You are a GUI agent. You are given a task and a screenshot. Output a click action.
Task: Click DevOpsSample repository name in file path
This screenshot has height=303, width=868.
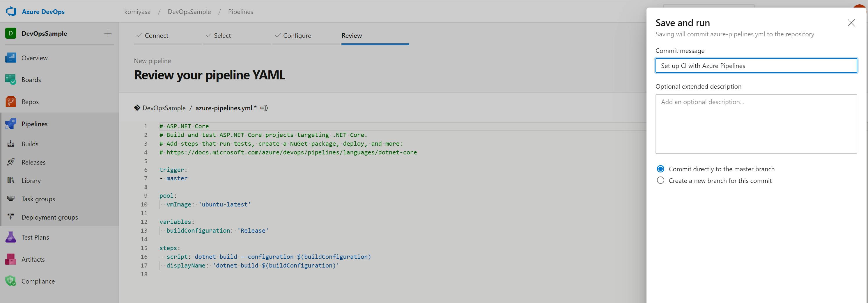tap(164, 108)
